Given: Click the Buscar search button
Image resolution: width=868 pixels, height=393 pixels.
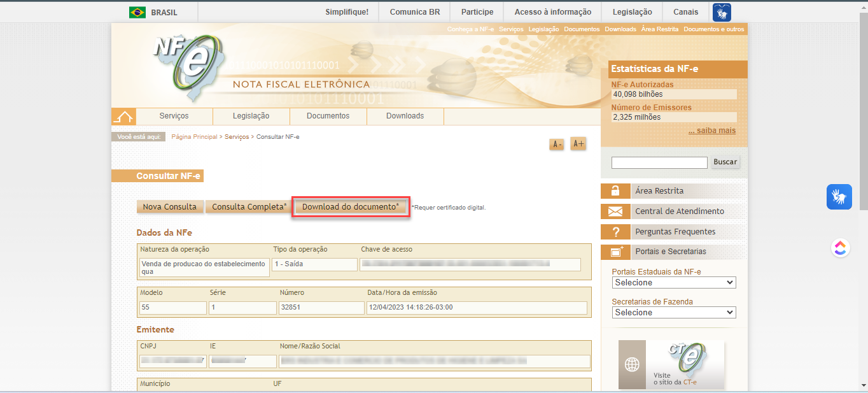Looking at the screenshot, I should [725, 162].
